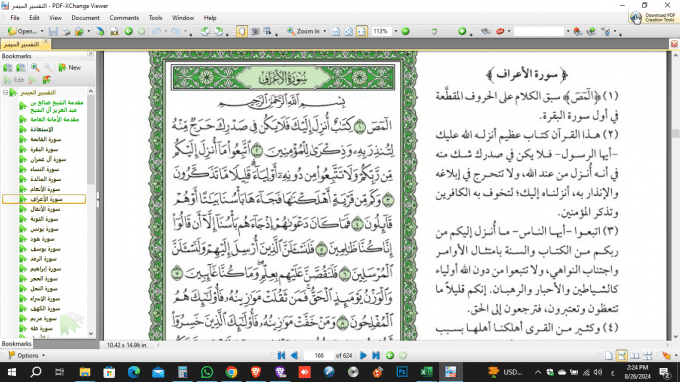Click the red stamp tool icon

tap(500, 31)
